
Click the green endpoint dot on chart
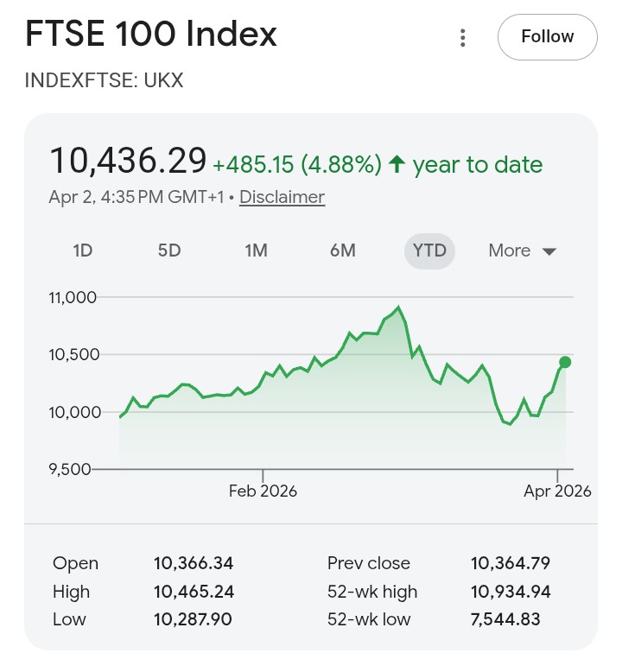tap(565, 362)
